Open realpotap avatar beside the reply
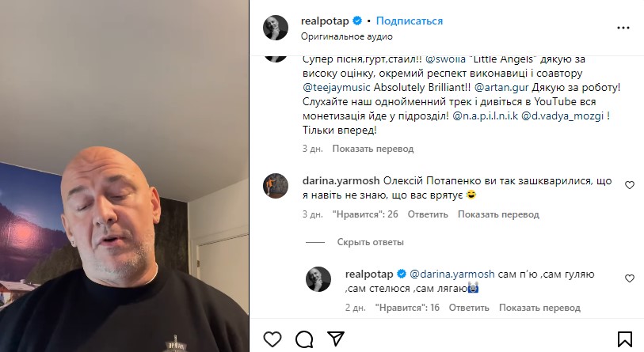Image resolution: width=644 pixels, height=352 pixels. tap(318, 279)
